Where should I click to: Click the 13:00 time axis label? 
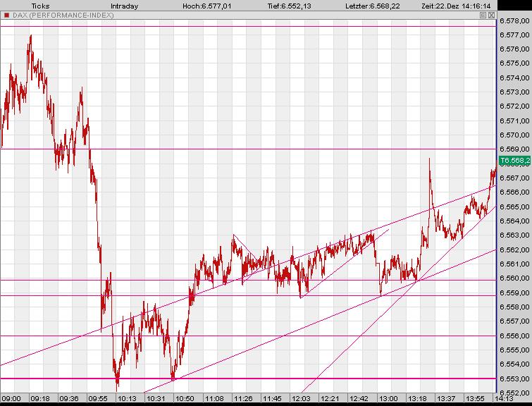click(388, 398)
